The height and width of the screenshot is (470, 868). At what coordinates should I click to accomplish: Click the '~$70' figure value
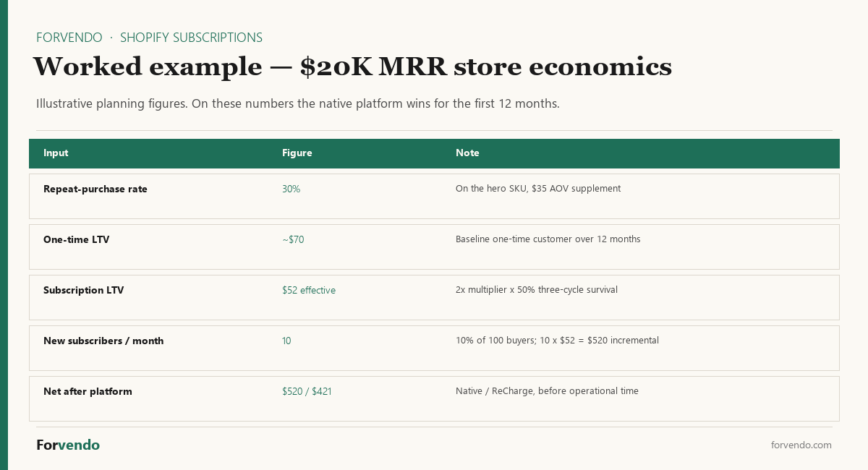(x=293, y=239)
